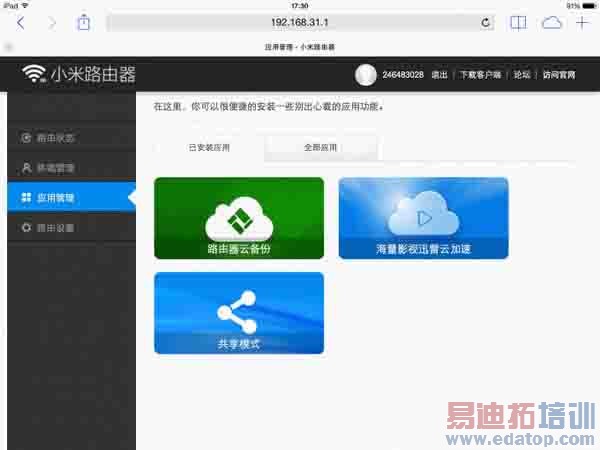Select 应用管理 in the sidebar
This screenshot has width=600, height=450.
coord(72,197)
